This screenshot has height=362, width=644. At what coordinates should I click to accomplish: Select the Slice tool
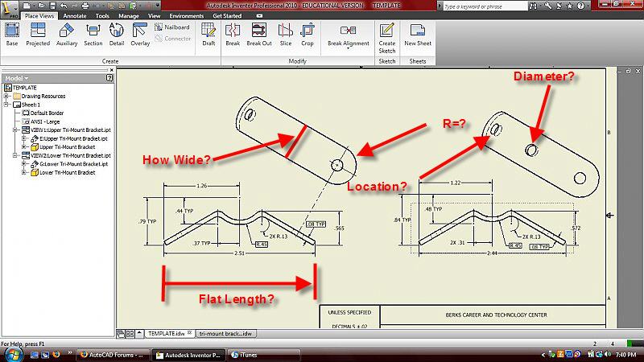(x=286, y=35)
